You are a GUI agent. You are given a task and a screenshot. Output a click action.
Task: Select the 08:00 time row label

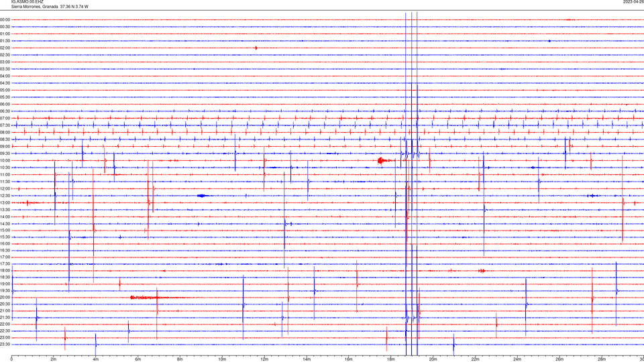tap(5, 132)
